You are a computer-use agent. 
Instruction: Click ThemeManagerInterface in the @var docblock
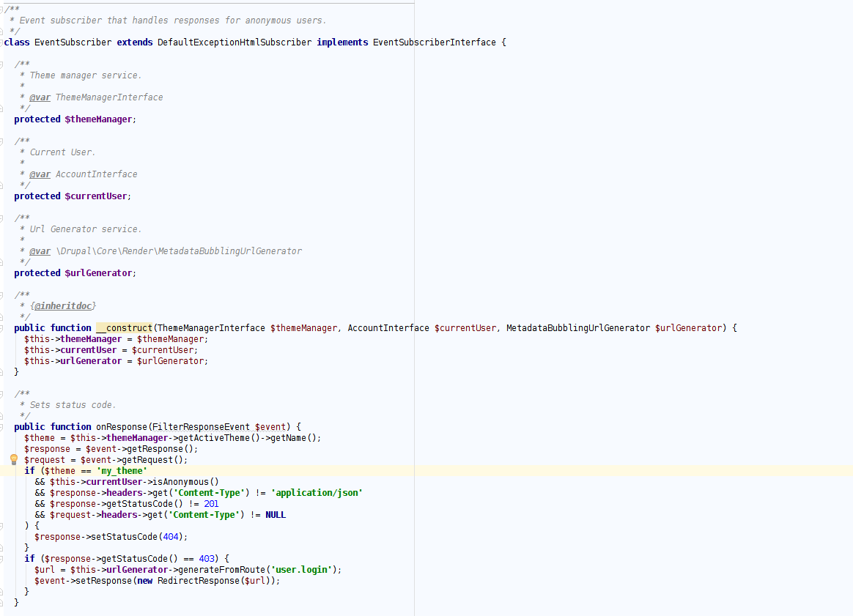pos(108,97)
